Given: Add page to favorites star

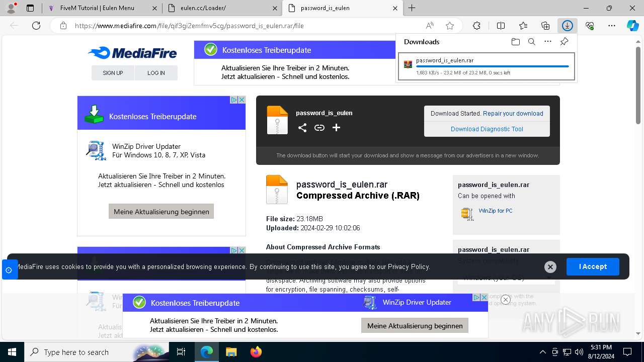Looking at the screenshot, I should tap(450, 26).
